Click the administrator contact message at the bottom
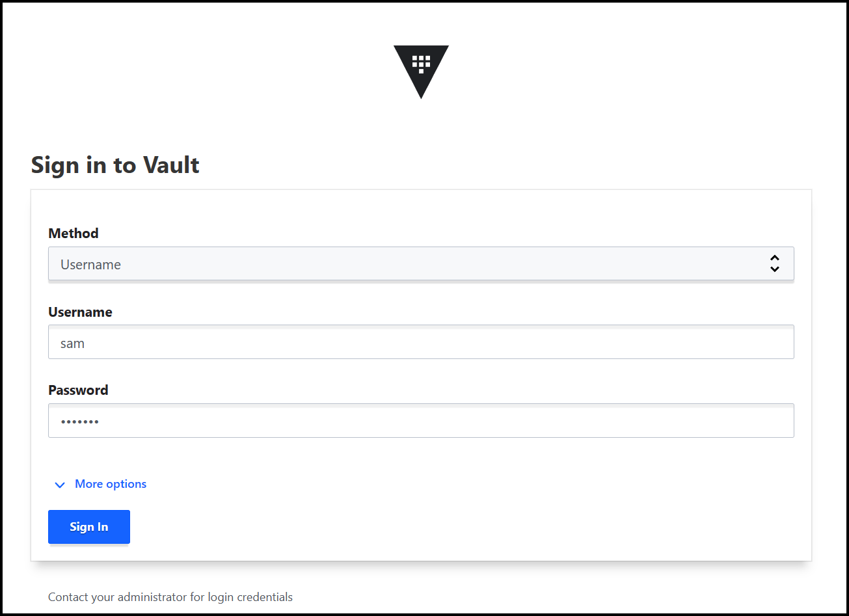Image resolution: width=849 pixels, height=616 pixels. [x=170, y=596]
